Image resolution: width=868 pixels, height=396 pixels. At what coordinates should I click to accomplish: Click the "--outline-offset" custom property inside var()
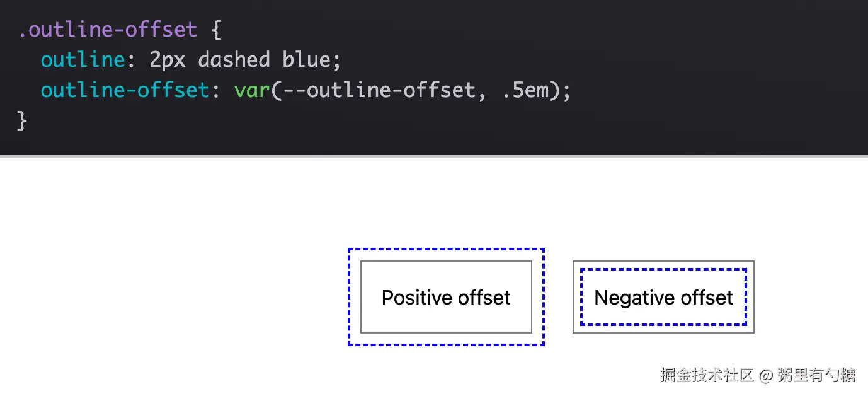tap(373, 90)
